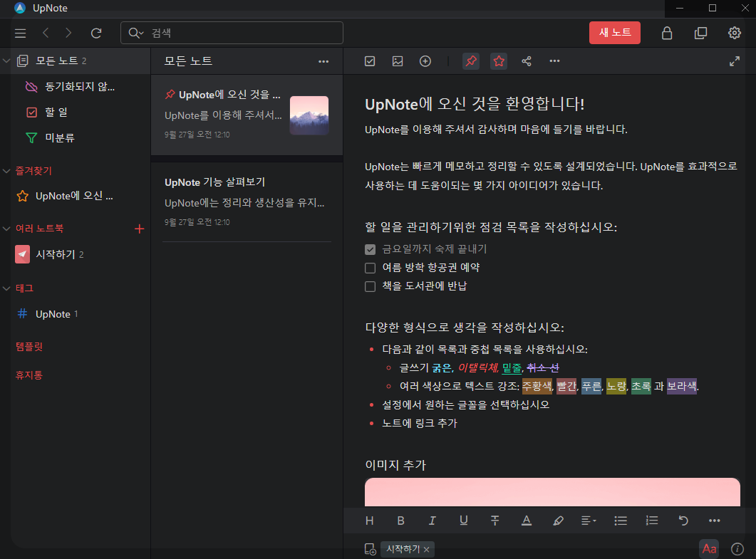Uncheck 금요일까지 숙제 끝내기 checkbox
This screenshot has height=559, width=756.
tap(371, 249)
